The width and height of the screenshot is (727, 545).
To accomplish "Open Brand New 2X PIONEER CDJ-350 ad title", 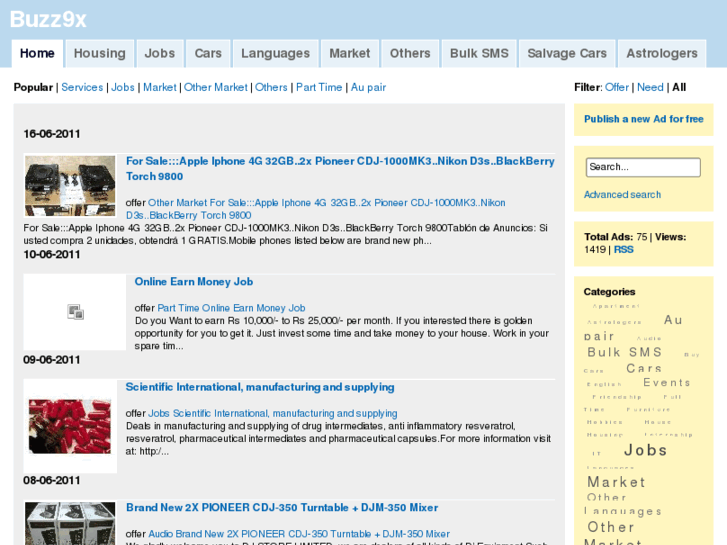I will [x=282, y=507].
